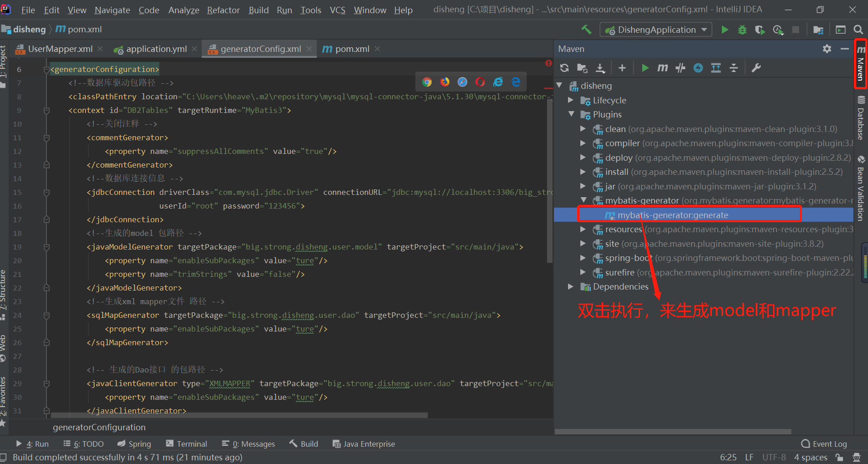Collapse the mybatis-generator plugin node
This screenshot has width=868, height=464.
coord(583,200)
